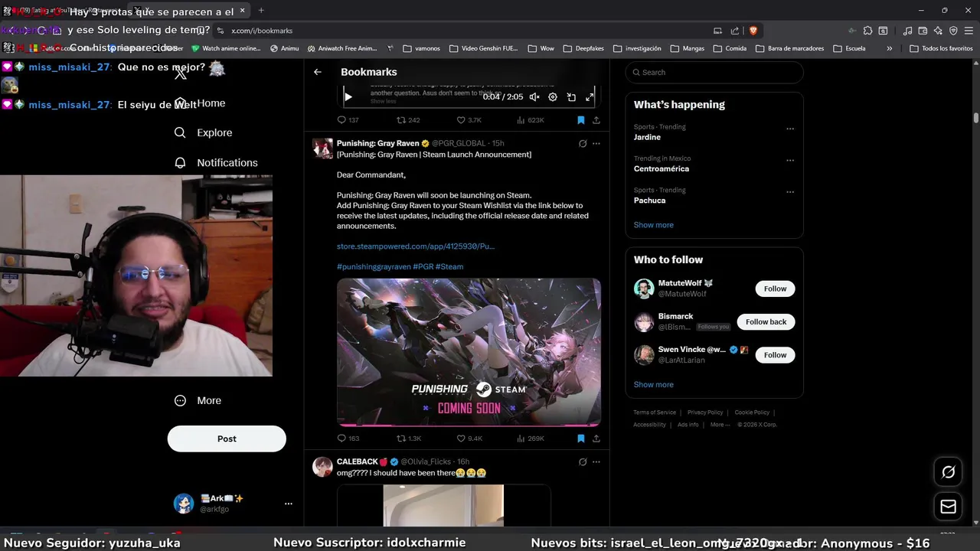Open Punishing: Gray Raven profile name

(377, 143)
